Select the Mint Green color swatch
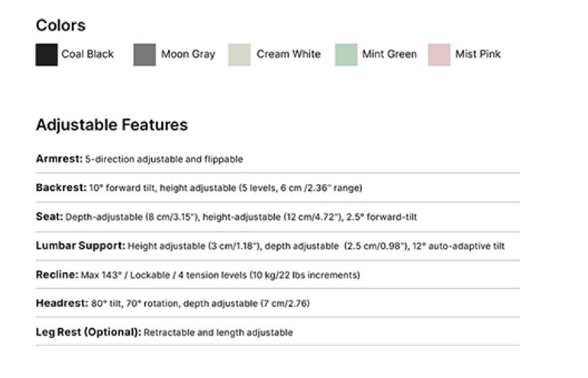This screenshot has width=588, height=378. coord(346,55)
